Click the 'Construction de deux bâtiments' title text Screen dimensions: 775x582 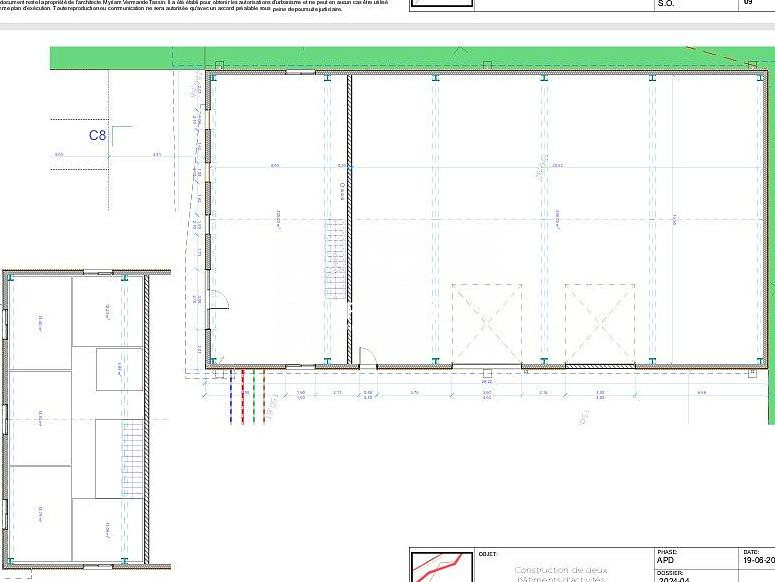pos(560,573)
